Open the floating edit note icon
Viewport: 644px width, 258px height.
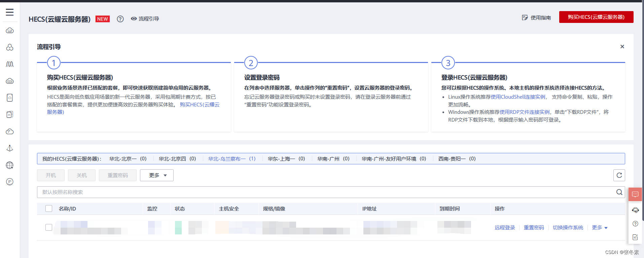[635, 237]
